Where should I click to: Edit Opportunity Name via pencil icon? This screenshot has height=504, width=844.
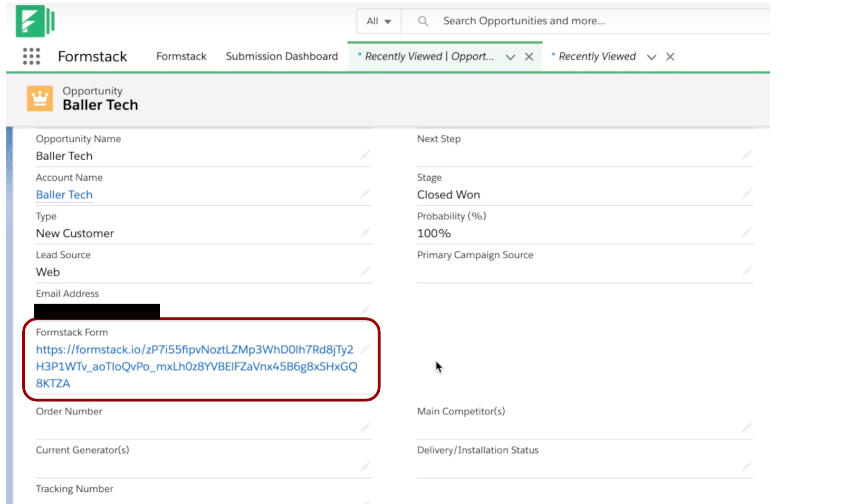coord(365,155)
